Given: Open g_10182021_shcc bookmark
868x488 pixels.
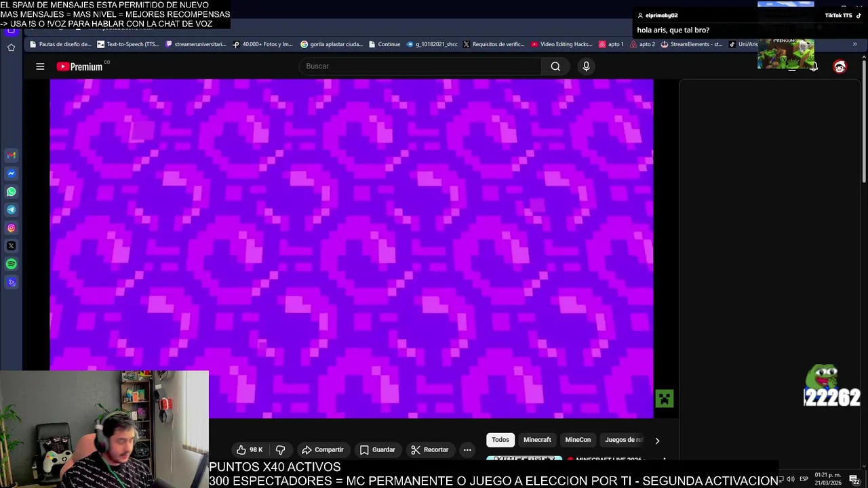Looking at the screenshot, I should (432, 44).
